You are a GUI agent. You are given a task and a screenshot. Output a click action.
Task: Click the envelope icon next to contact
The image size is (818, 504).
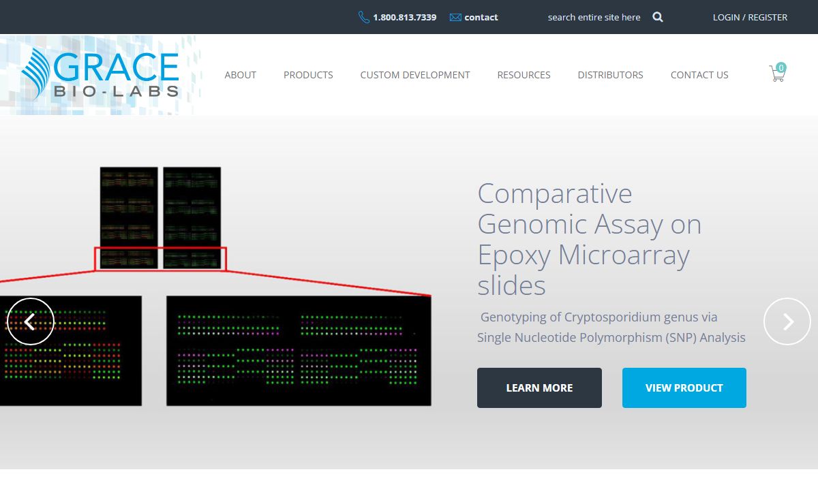455,17
